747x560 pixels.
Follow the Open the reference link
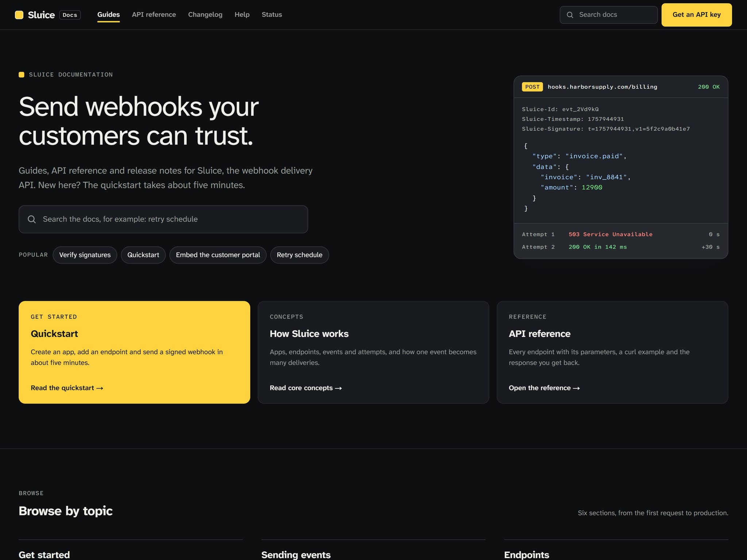[x=544, y=388]
